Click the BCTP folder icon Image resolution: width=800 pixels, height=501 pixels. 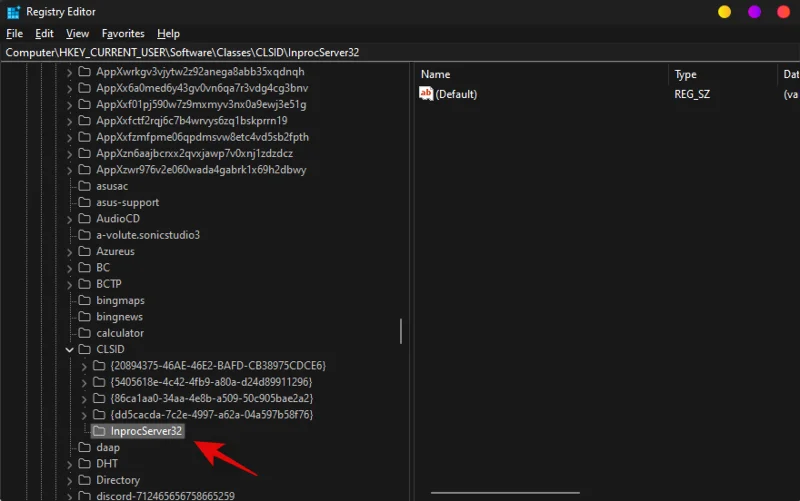[84, 284]
